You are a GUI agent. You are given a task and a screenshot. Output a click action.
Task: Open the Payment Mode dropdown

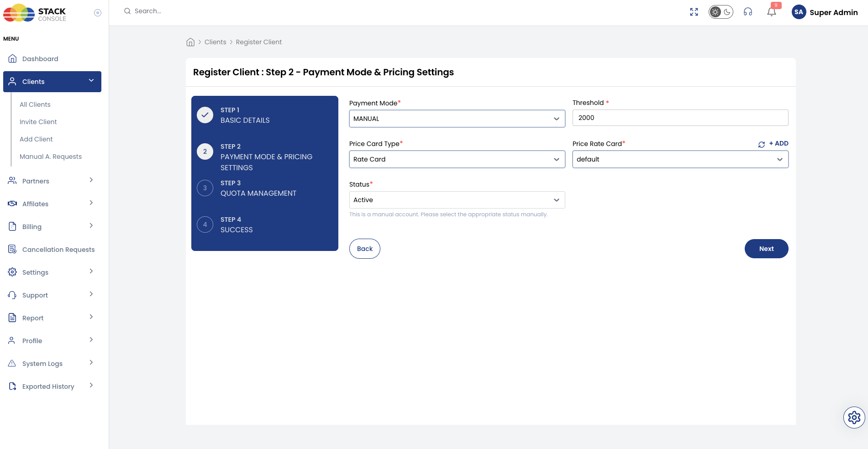(x=457, y=119)
